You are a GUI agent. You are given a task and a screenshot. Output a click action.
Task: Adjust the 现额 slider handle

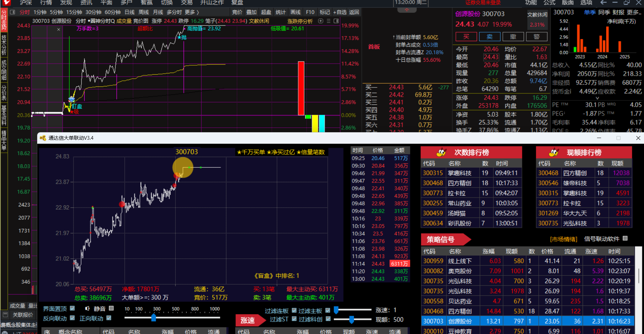[352, 320]
